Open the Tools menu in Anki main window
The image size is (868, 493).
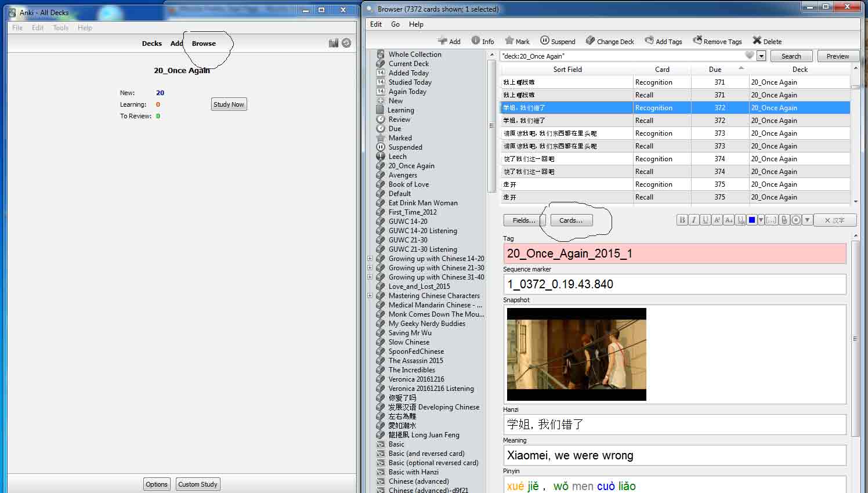click(x=60, y=28)
